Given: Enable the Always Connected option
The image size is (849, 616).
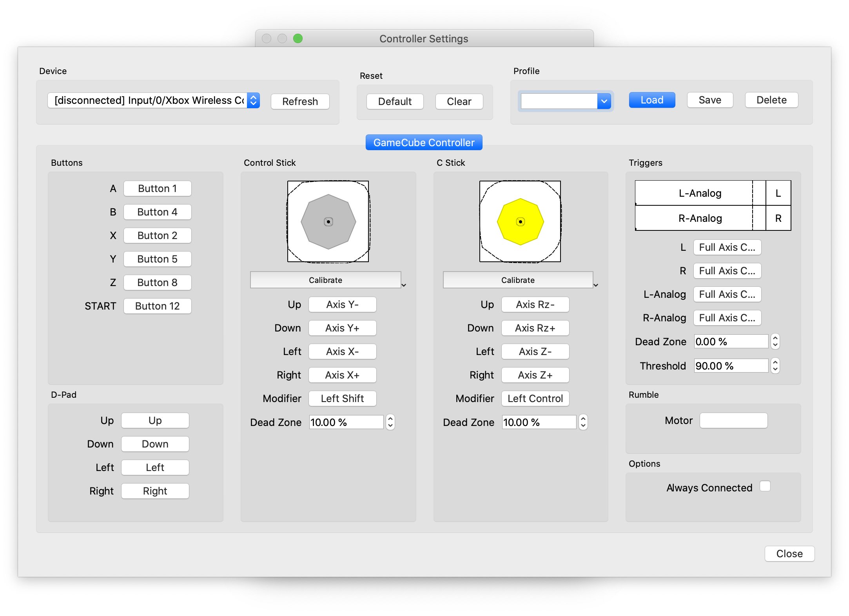Looking at the screenshot, I should click(x=764, y=486).
